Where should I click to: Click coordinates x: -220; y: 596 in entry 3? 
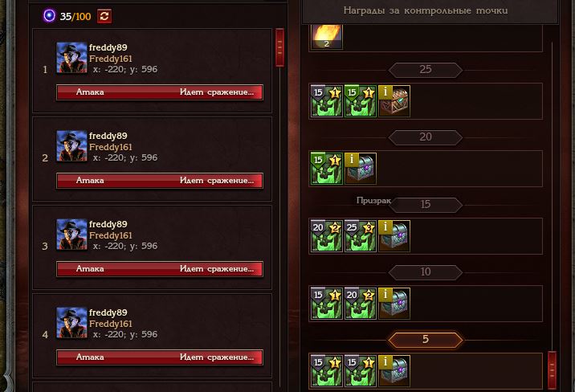[x=125, y=246]
